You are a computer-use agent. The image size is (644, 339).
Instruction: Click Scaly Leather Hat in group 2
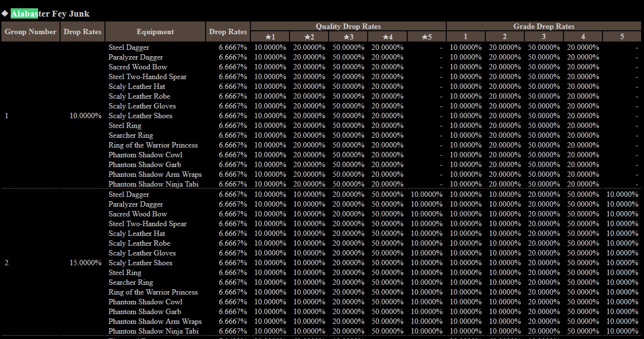(x=137, y=233)
